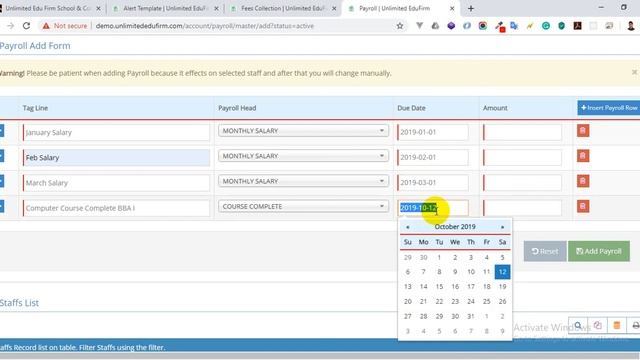Delete the Computer Course Complete row

tap(583, 207)
